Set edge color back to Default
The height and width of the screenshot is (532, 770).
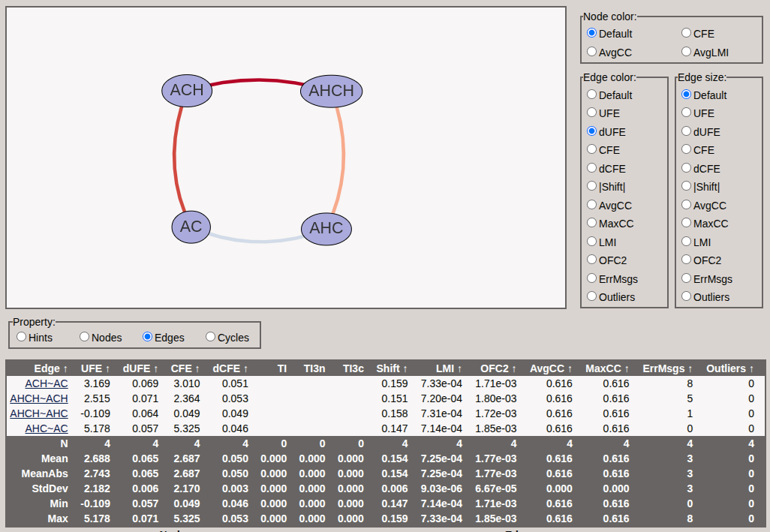(591, 95)
